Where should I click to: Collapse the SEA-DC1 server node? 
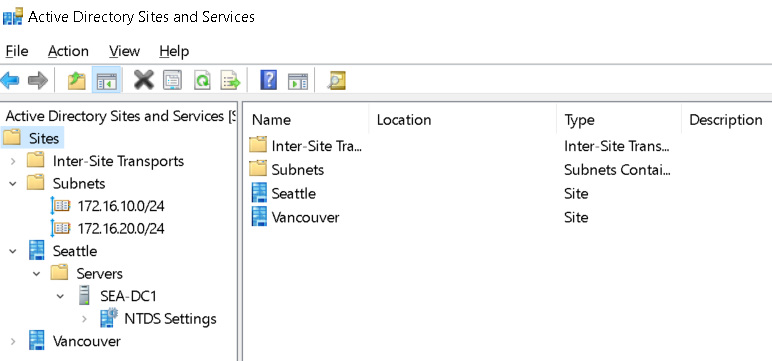[60, 296]
